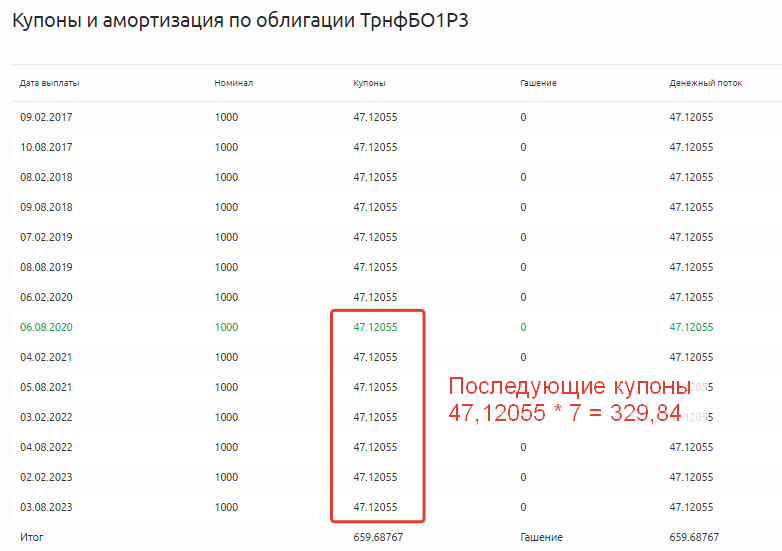
Task: Click the 'Номинал' column header
Action: click(233, 83)
